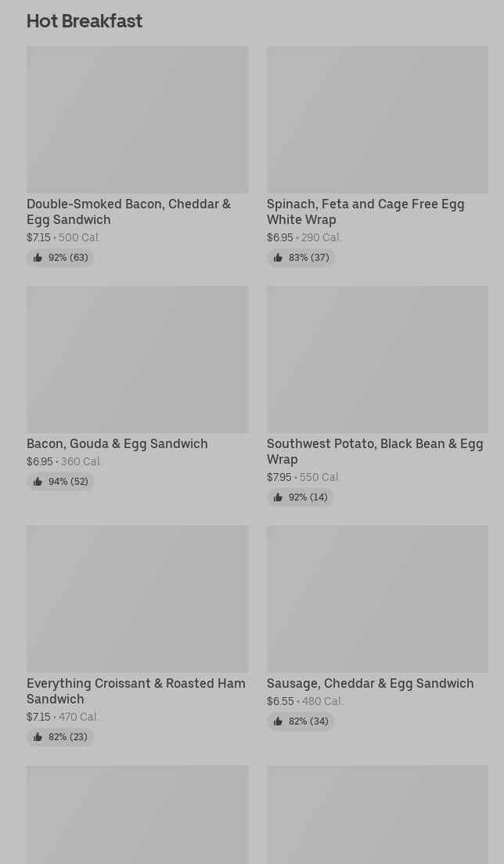Click thumbs-up icon for Spinach Feta Wrap
Image resolution: width=504 pixels, height=864 pixels.
(x=278, y=258)
